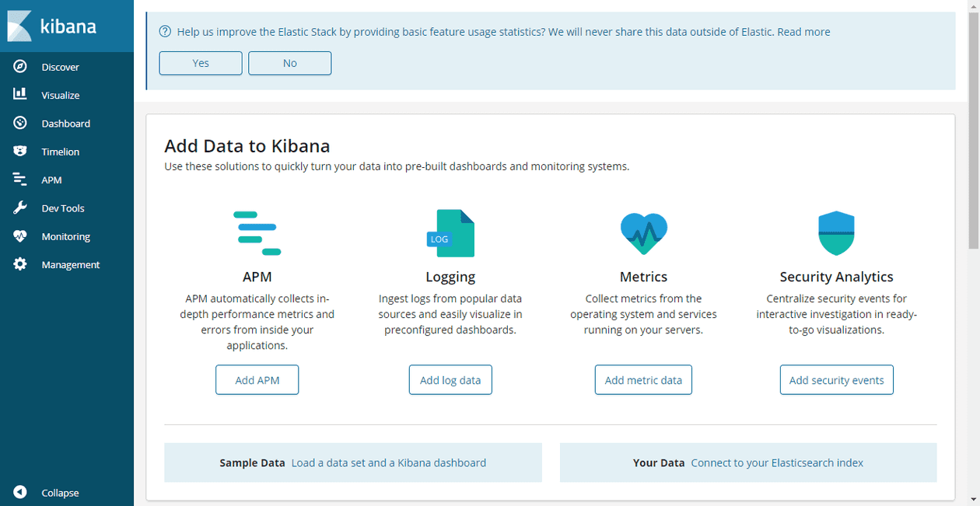Click Yes to share usage statistics
Image resolution: width=980 pixels, height=506 pixels.
[200, 63]
